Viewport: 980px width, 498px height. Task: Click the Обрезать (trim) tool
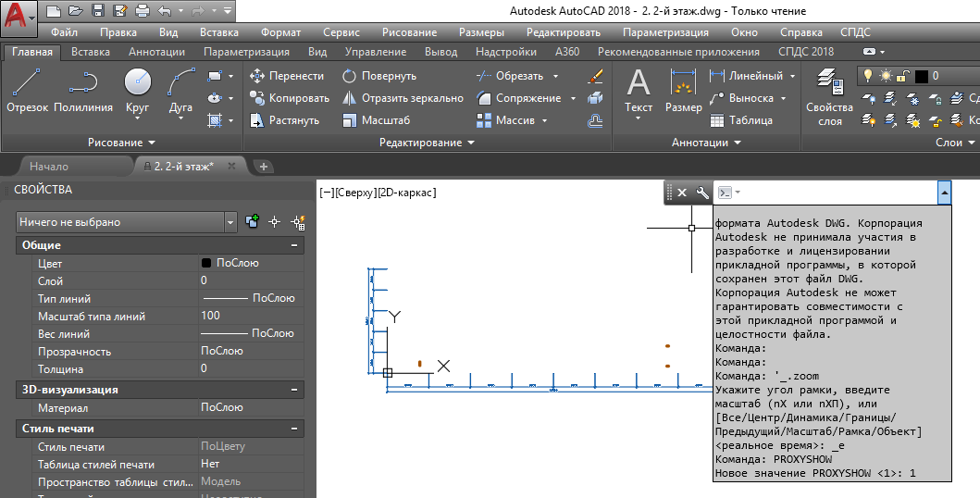click(x=510, y=76)
